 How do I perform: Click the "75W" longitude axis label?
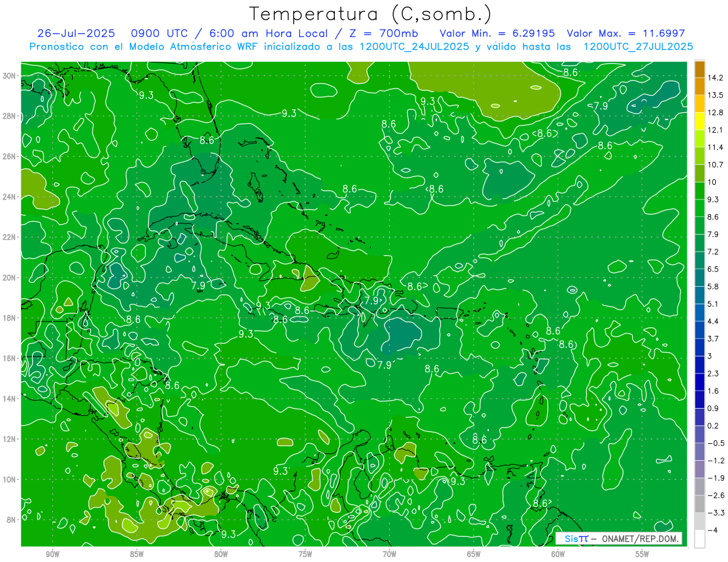pyautogui.click(x=305, y=555)
